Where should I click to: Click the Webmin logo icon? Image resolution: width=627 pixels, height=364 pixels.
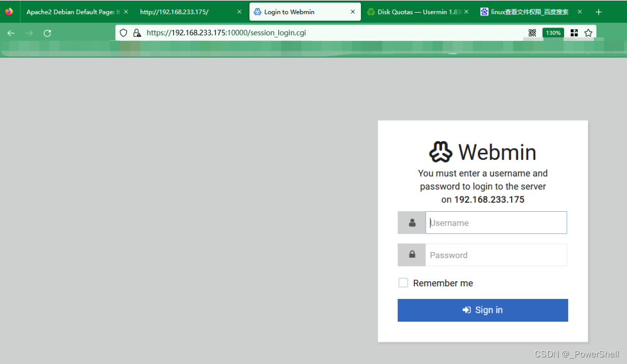(x=440, y=152)
